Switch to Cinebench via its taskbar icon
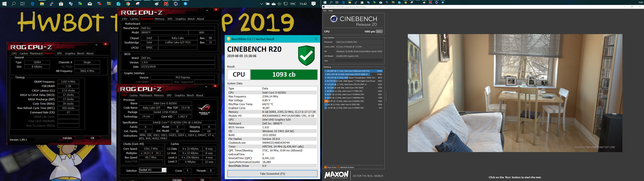Screen dimensions: 644x181 tap(176, 4)
